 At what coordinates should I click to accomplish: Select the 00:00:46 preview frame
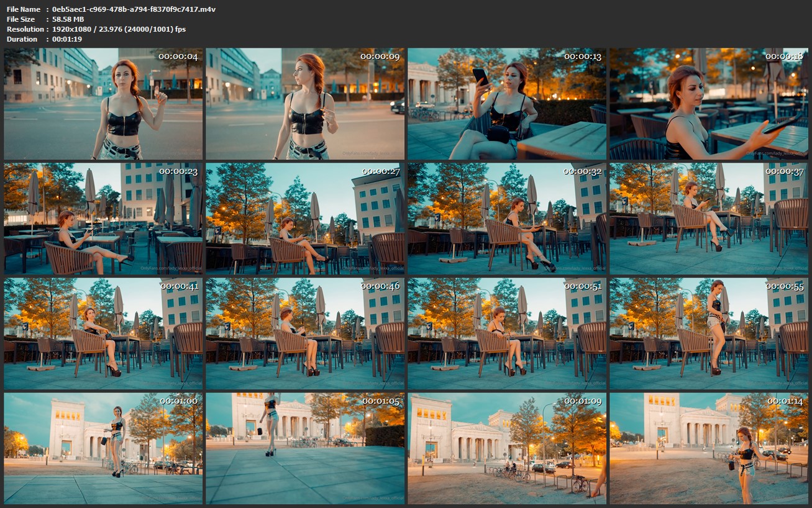point(305,333)
